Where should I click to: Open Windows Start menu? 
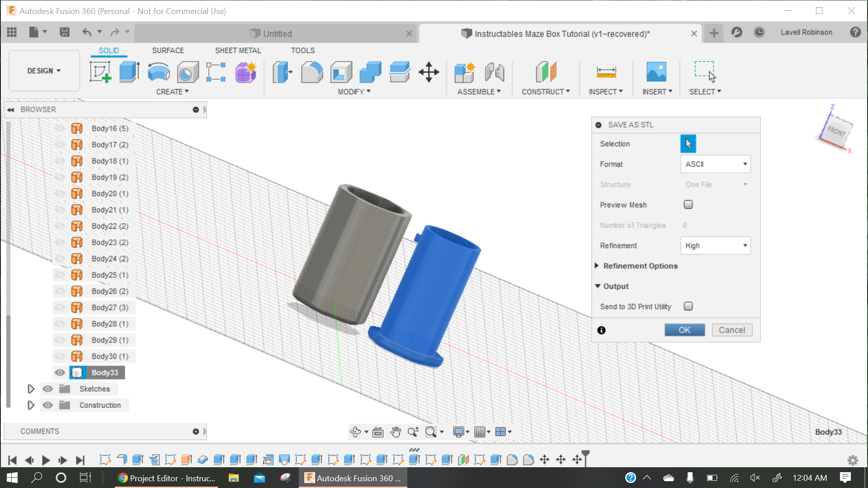tap(12, 478)
